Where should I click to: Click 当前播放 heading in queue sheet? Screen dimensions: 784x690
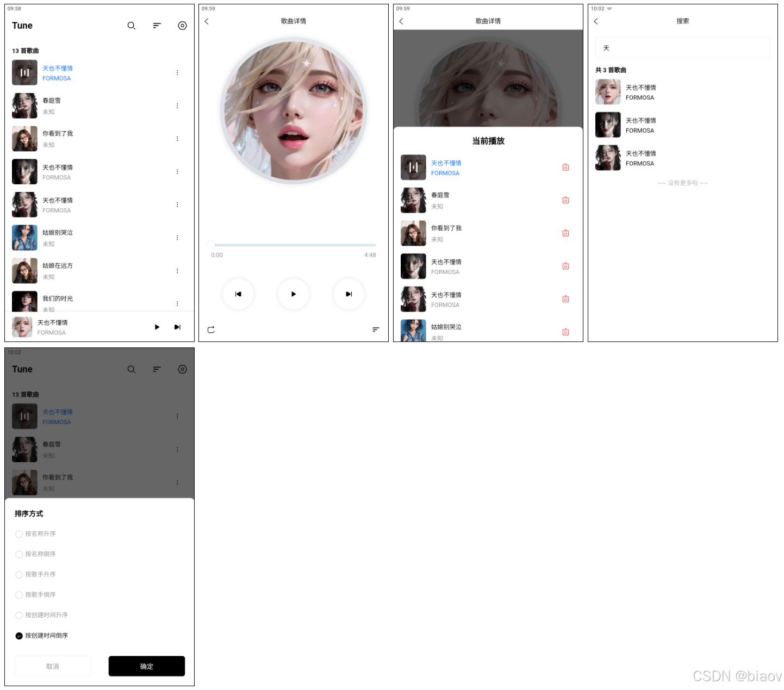(488, 141)
